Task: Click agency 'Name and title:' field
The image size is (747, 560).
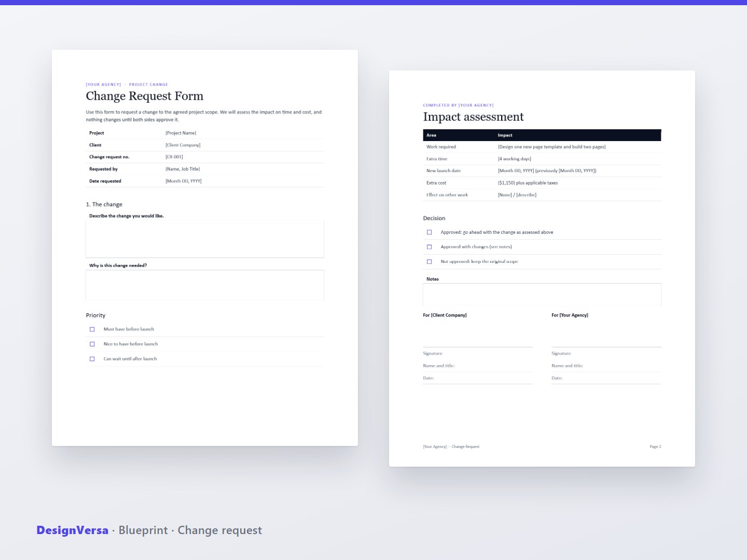Action: pos(606,366)
